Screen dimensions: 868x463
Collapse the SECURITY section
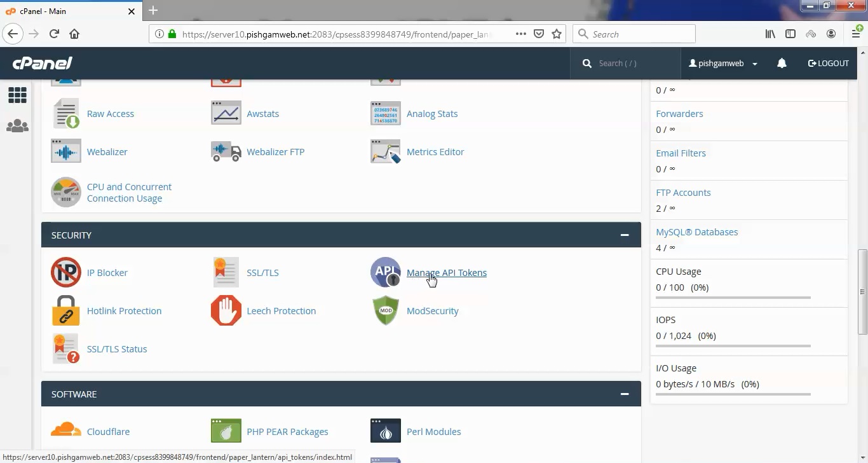coord(624,235)
